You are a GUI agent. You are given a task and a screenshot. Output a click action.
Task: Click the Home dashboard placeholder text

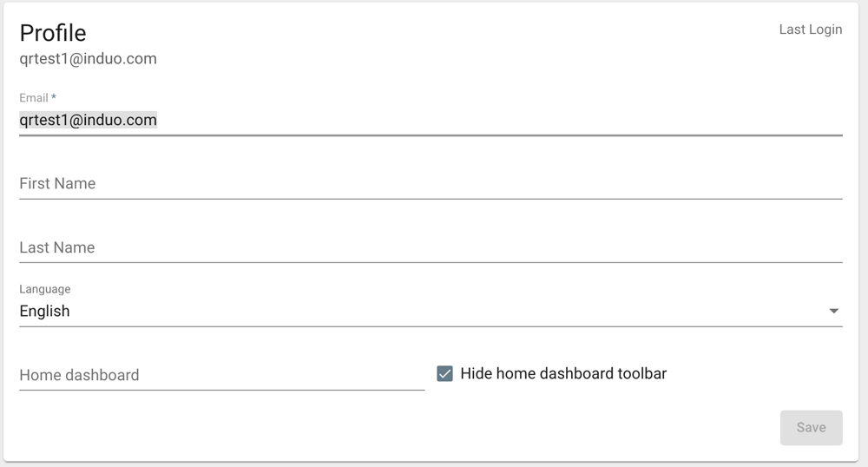coord(79,375)
